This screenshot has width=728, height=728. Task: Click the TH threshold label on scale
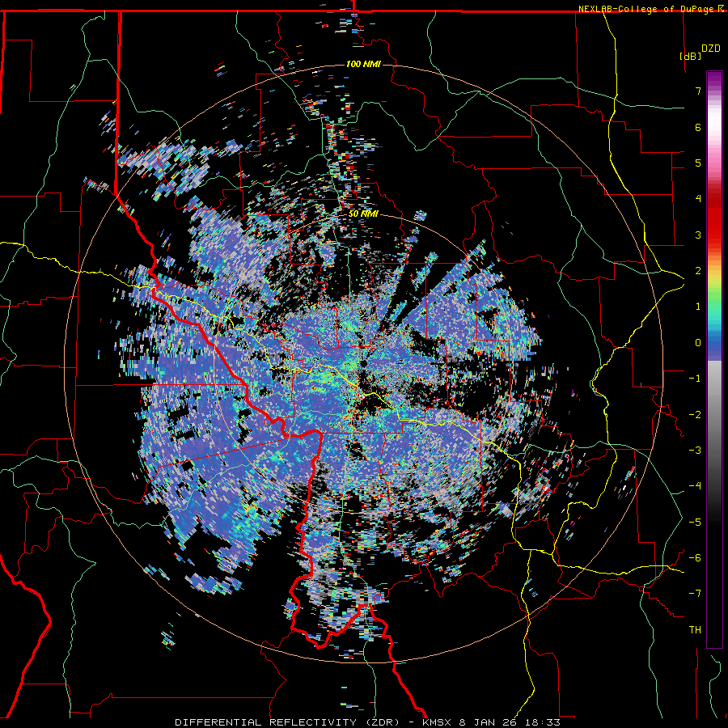695,630
